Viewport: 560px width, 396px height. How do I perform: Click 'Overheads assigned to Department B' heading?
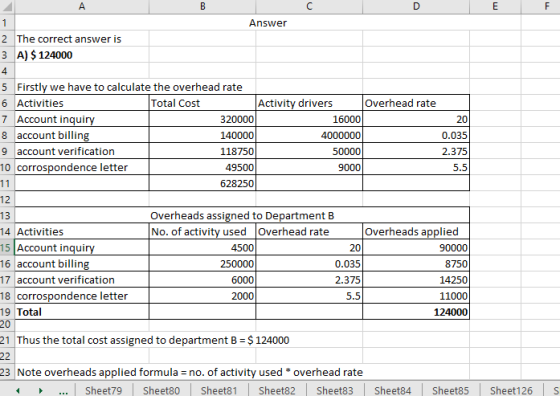pyautogui.click(x=242, y=216)
